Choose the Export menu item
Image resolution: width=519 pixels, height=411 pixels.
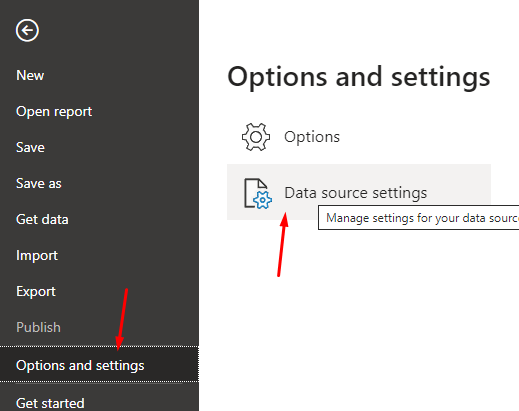[36, 292]
